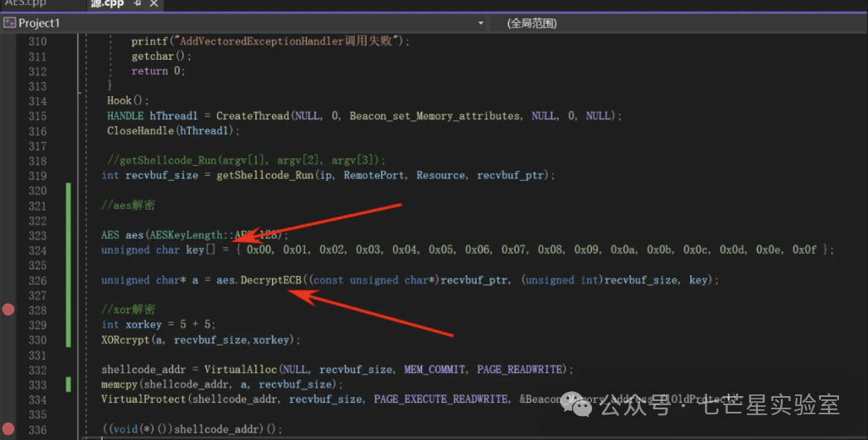Click Beacon_set_Memory_attributes argument on line 315
868x440 pixels.
(x=434, y=116)
